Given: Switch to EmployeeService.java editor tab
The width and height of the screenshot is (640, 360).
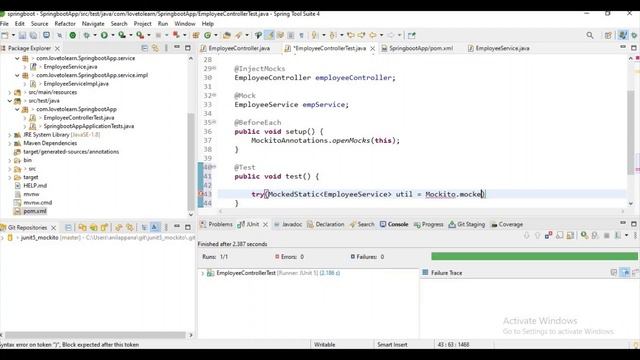Looking at the screenshot, I should (x=498, y=48).
